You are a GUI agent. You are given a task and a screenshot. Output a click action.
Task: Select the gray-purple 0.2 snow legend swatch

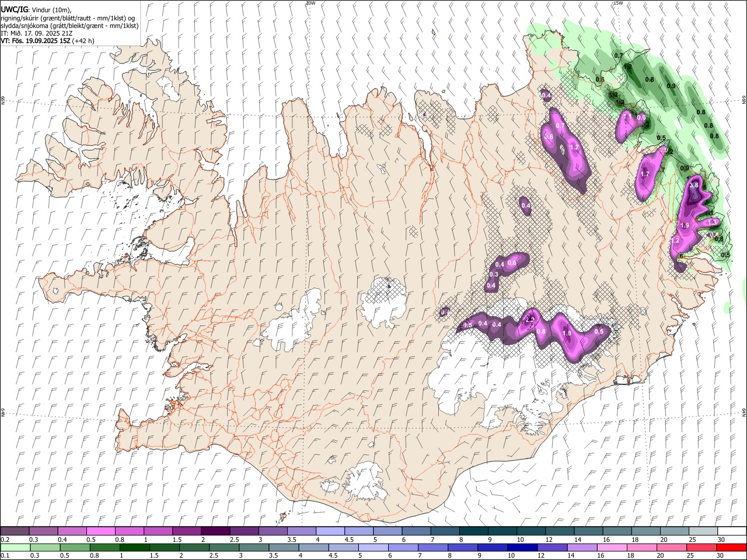coord(15,531)
